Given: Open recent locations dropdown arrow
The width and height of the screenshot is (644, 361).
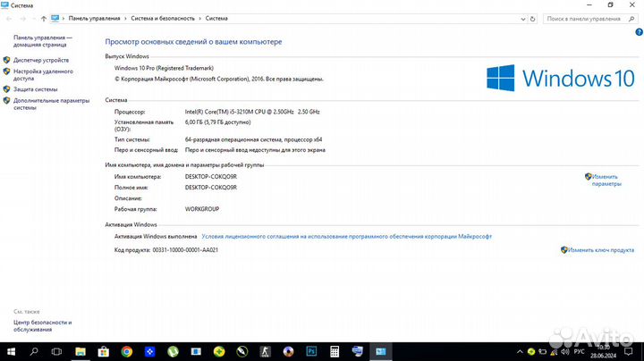Looking at the screenshot, I should pos(33,19).
